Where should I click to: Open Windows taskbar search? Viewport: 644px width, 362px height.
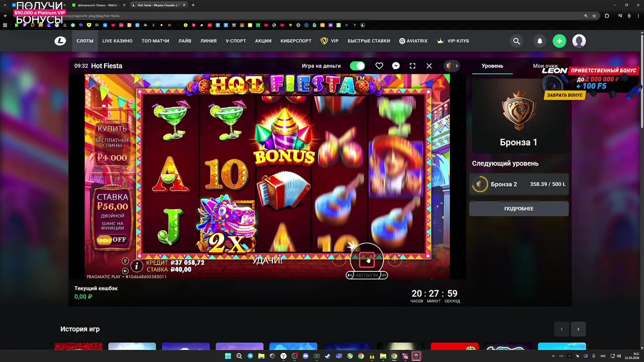239,356
